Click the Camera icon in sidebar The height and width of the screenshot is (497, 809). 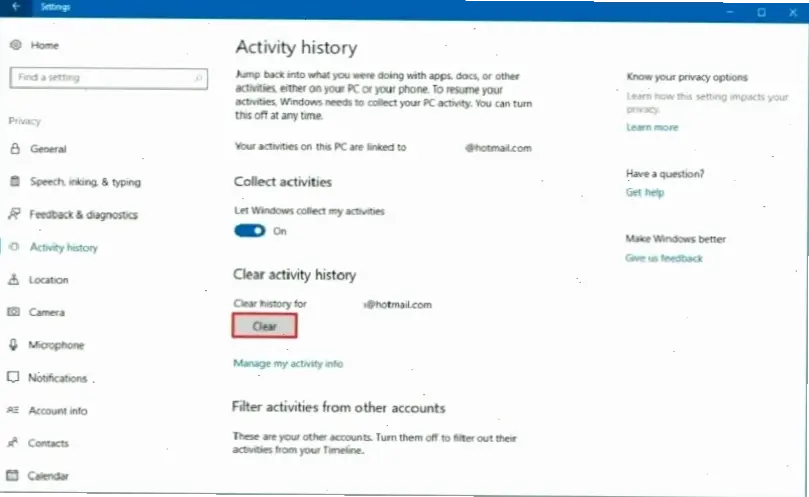click(x=13, y=312)
